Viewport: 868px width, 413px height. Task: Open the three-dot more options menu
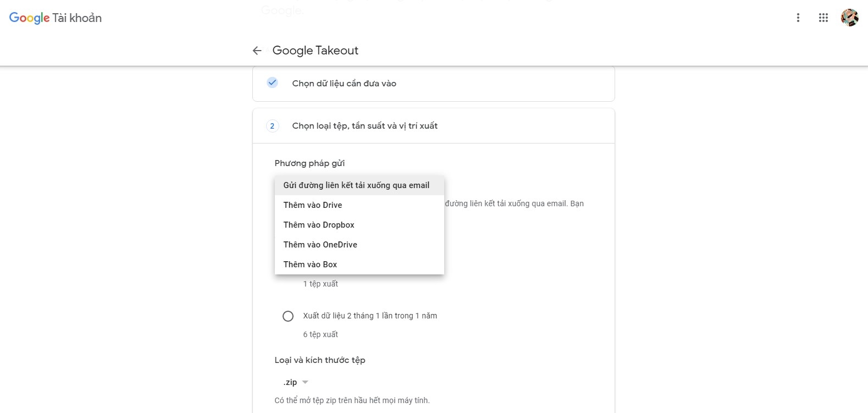(x=798, y=18)
